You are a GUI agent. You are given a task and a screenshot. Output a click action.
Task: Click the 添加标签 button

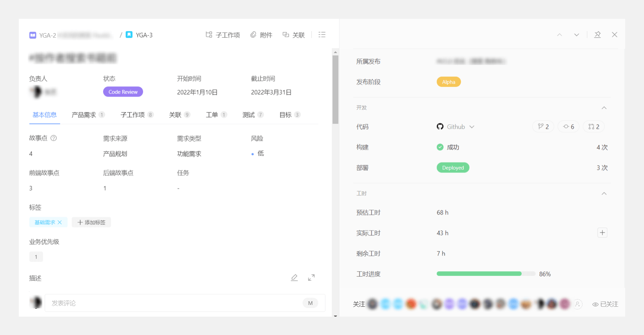pos(91,222)
